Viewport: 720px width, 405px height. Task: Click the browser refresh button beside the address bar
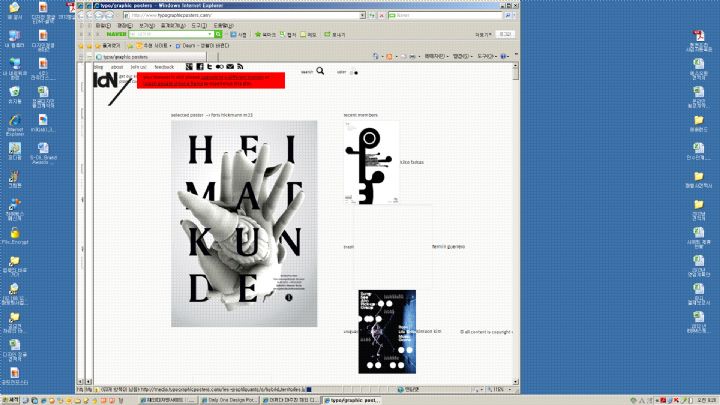pyautogui.click(x=371, y=16)
